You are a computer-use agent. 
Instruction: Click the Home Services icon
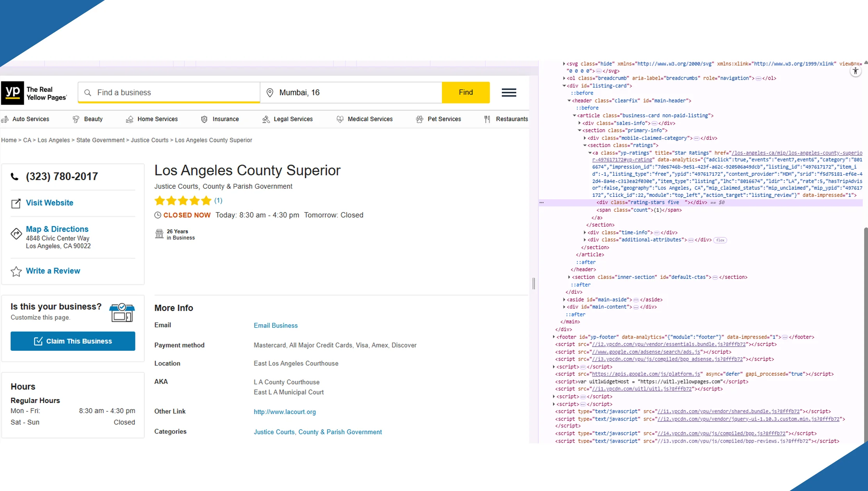tap(130, 119)
